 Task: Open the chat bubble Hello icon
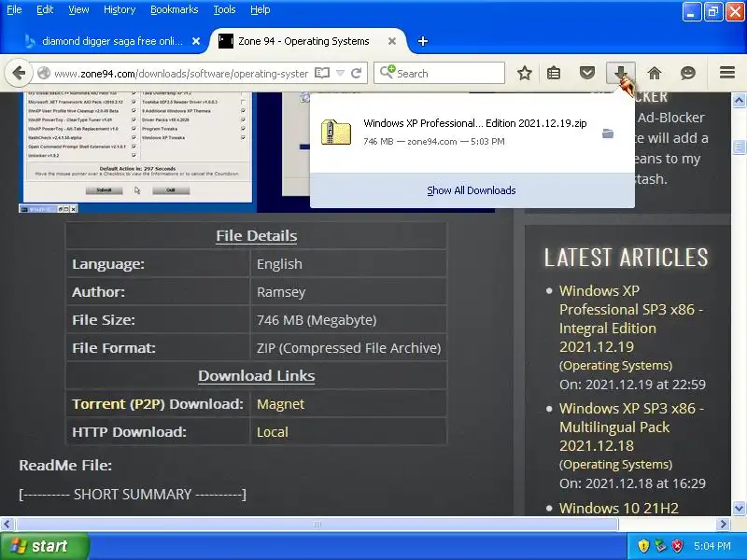pos(688,74)
